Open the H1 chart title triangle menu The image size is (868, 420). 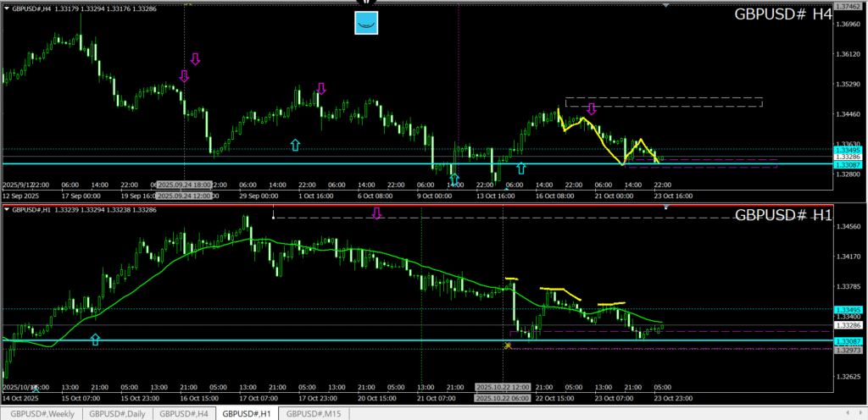[x=7, y=209]
